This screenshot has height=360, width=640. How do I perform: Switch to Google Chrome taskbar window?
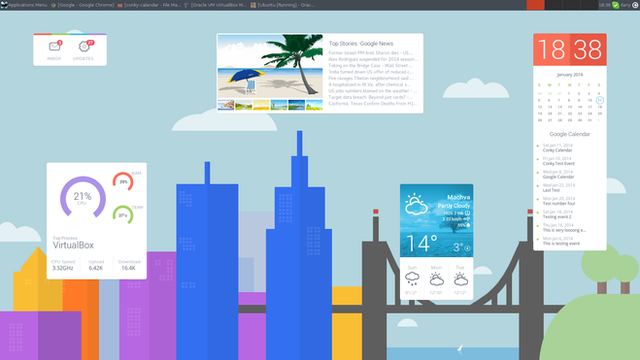(82, 5)
